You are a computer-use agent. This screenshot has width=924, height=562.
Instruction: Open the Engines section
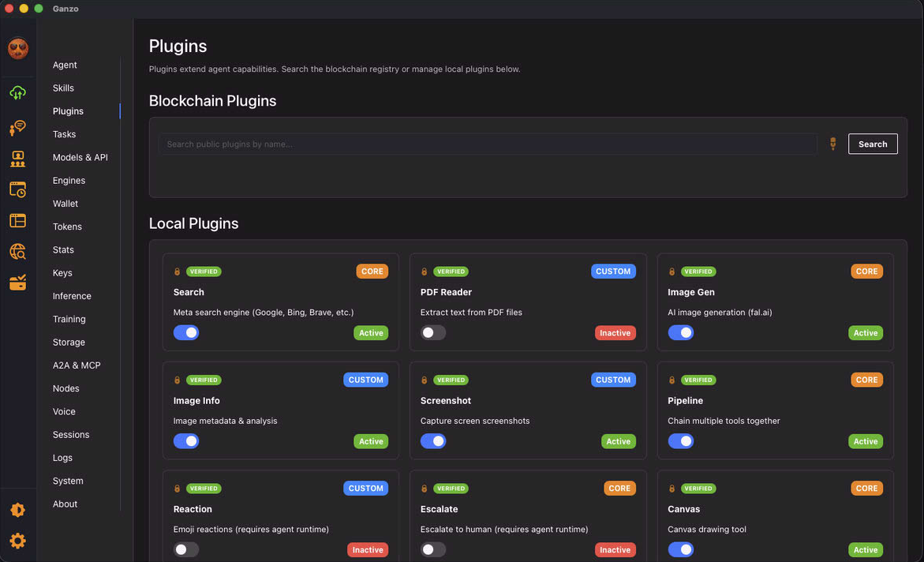(x=69, y=181)
